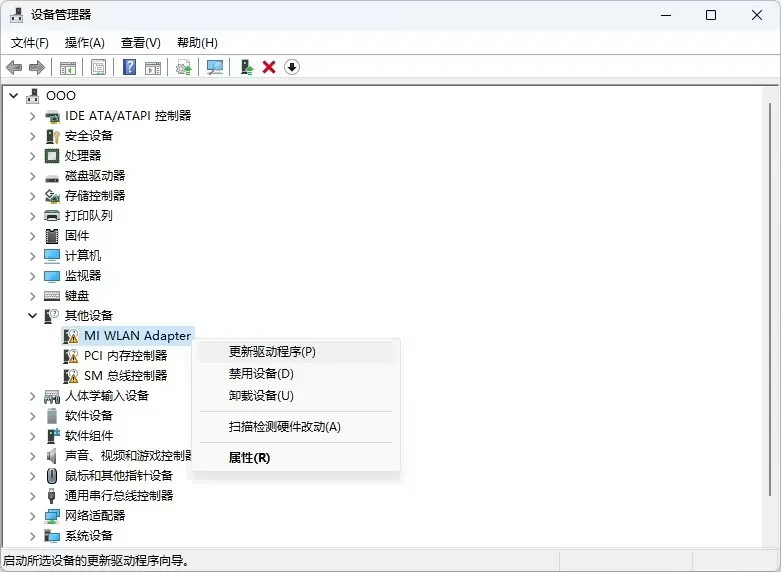The image size is (781, 572).
Task: Click the 固件 firmware icon
Action: click(x=52, y=236)
